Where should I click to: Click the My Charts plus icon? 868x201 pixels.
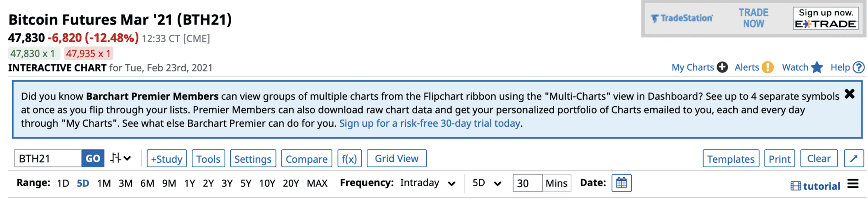[722, 67]
